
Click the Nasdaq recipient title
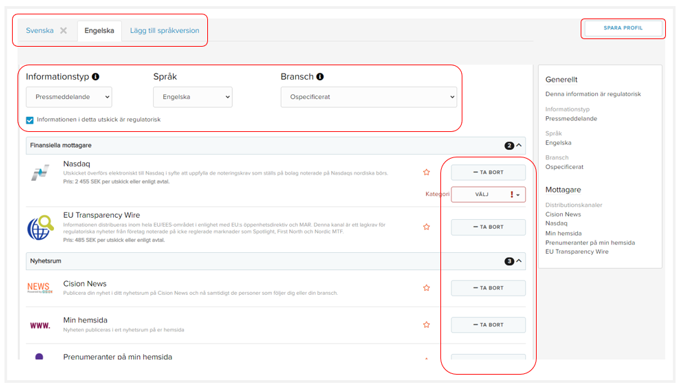pyautogui.click(x=77, y=164)
